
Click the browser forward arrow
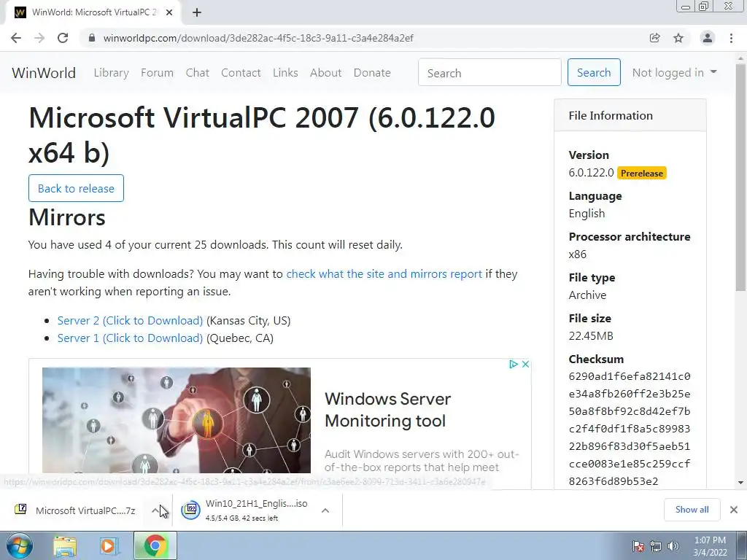39,38
